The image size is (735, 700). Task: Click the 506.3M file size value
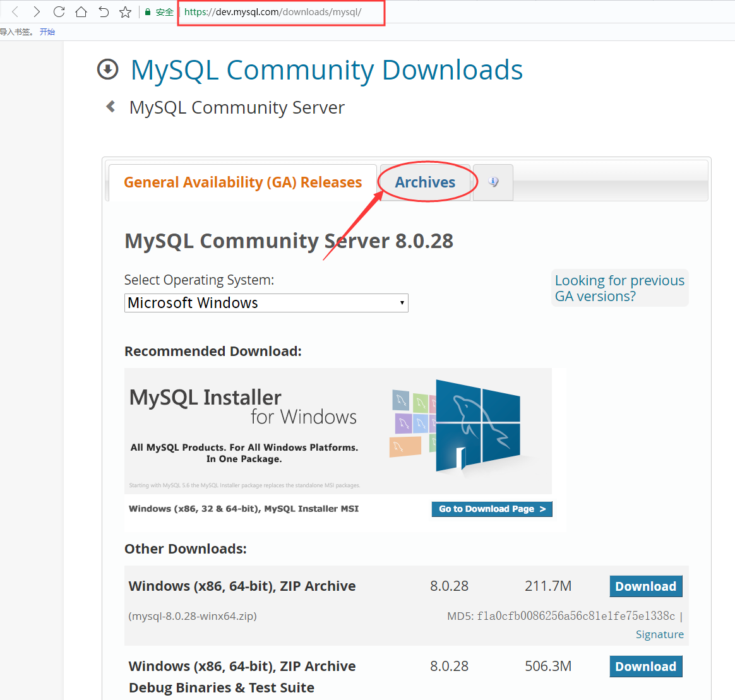548,666
